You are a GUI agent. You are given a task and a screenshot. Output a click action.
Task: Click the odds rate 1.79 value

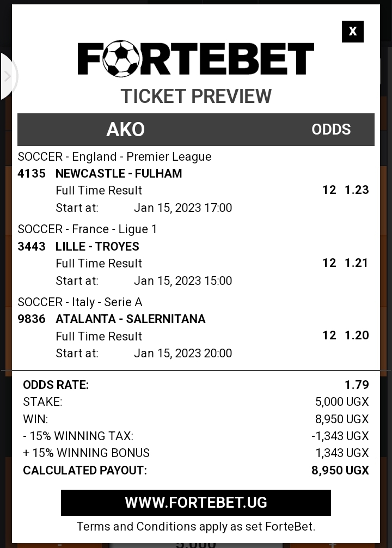(x=357, y=385)
